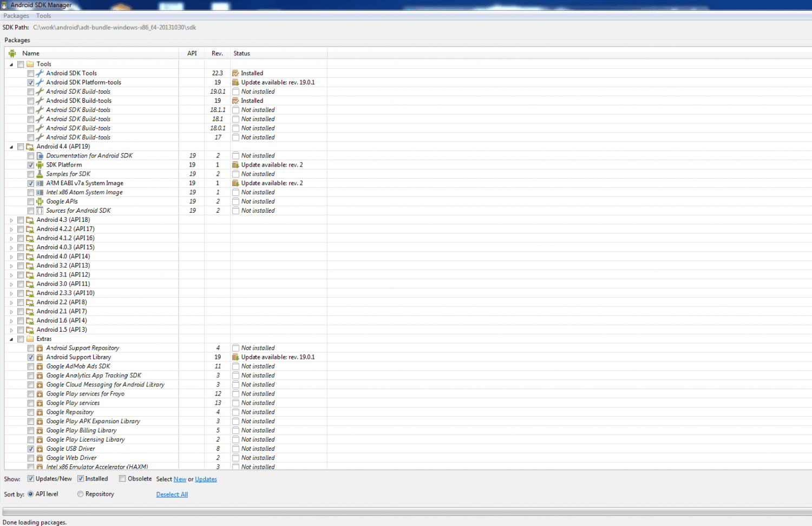The image size is (812, 526).
Task: Click the Android SDK Tools wrench icon
Action: 40,73
